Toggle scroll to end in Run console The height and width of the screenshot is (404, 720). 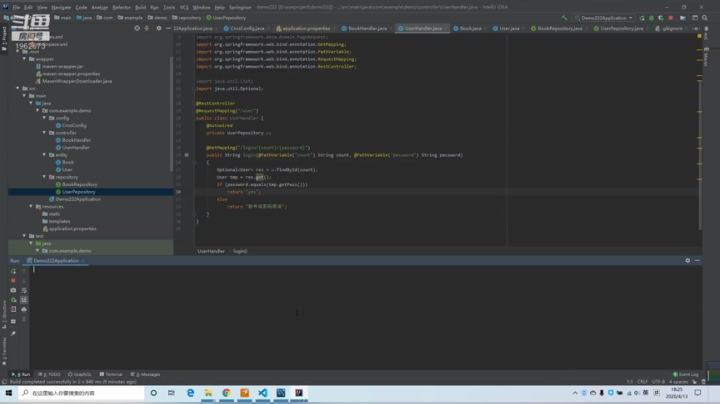coord(24,300)
